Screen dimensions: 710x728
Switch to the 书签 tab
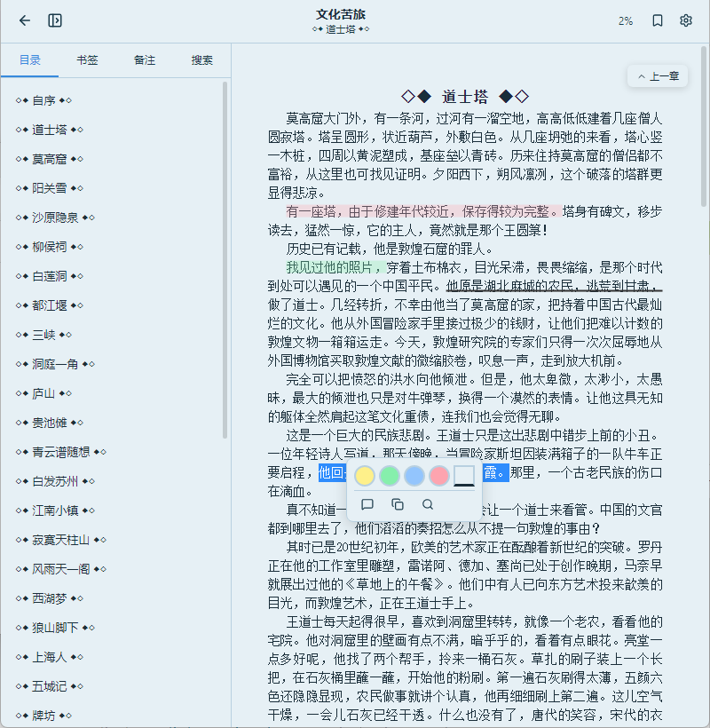(87, 59)
